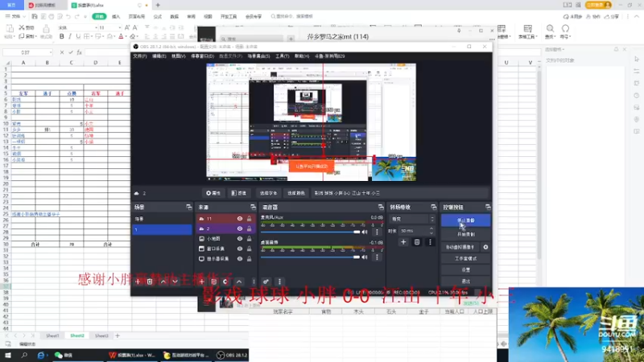Open transition more-options menu
644x362 pixels.
pos(430,242)
